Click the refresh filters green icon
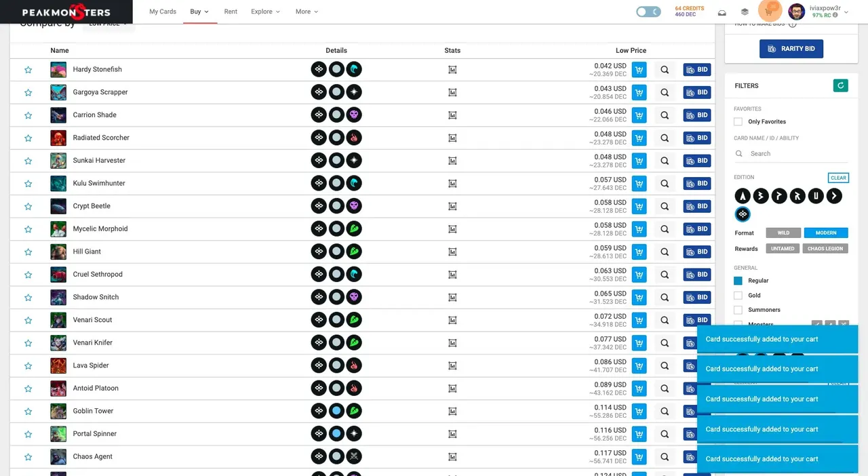Screen dimensions: 868x476 click(x=840, y=85)
